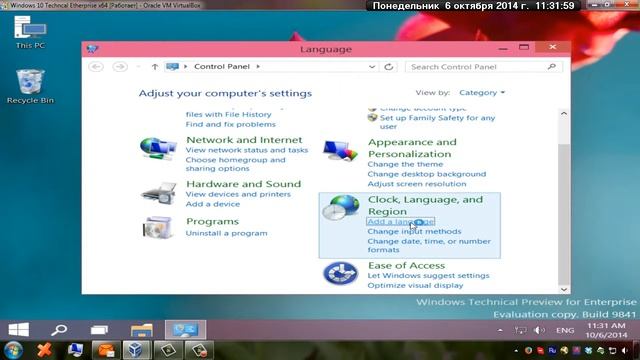Click Optimize visual display
Screen dimensions: 640x360
(x=415, y=285)
